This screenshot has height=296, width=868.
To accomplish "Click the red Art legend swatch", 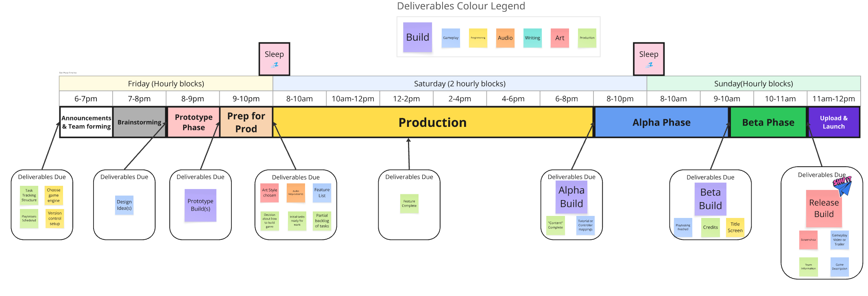I will [560, 38].
